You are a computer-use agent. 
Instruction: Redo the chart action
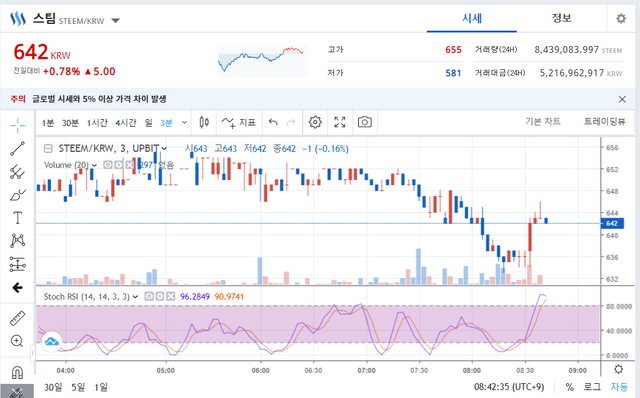coord(291,122)
